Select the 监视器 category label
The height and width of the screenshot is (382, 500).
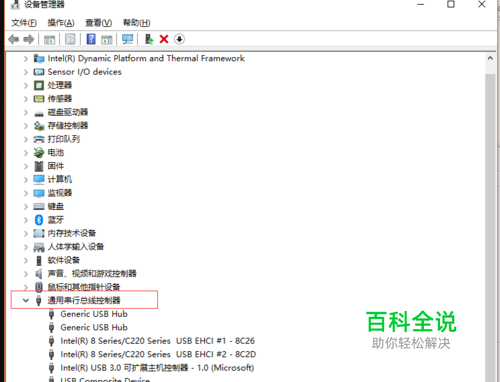click(x=60, y=193)
